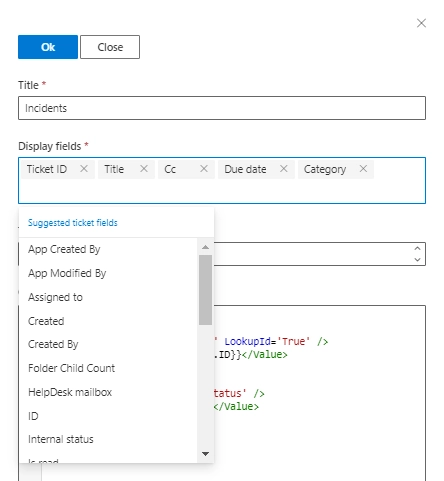Click the suggestion list scrollbar thumb
The width and height of the screenshot is (444, 481).
point(205,290)
